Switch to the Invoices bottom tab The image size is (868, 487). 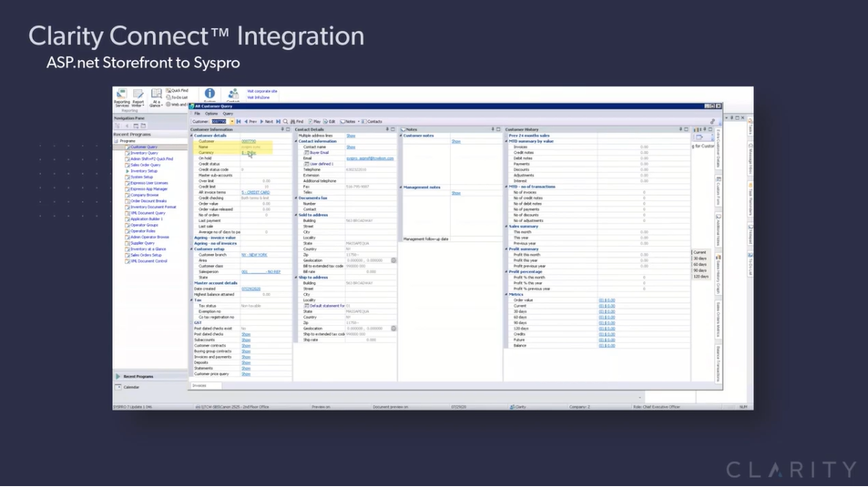(x=206, y=385)
